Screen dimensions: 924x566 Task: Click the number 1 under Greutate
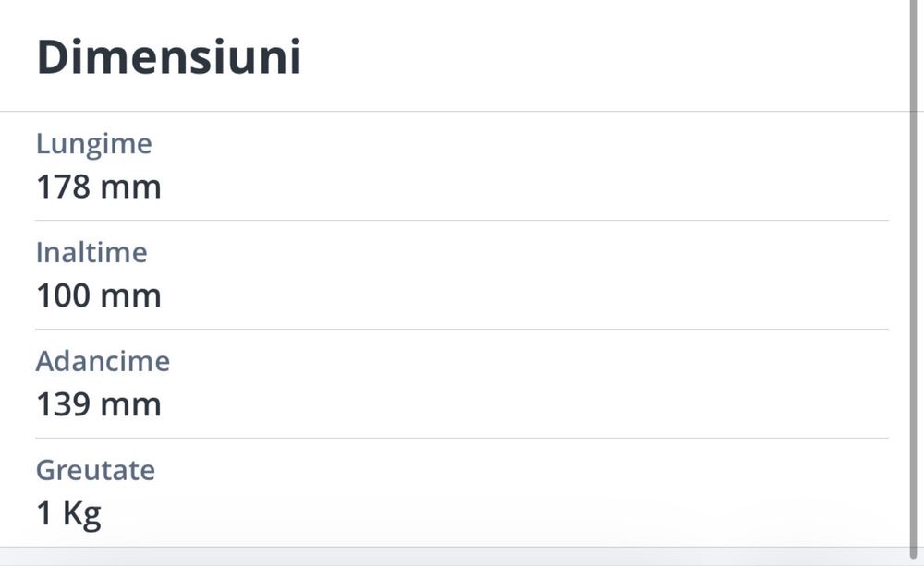coord(43,513)
